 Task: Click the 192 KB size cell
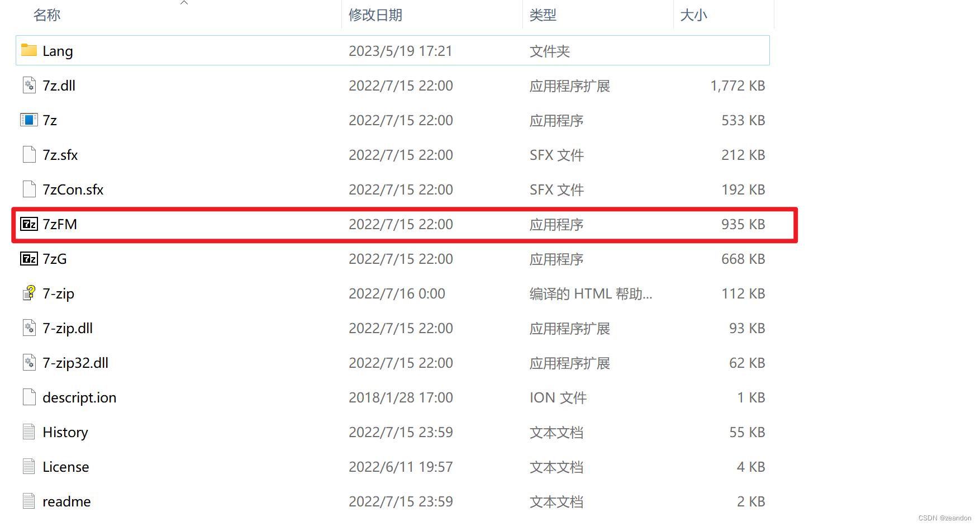tap(743, 189)
